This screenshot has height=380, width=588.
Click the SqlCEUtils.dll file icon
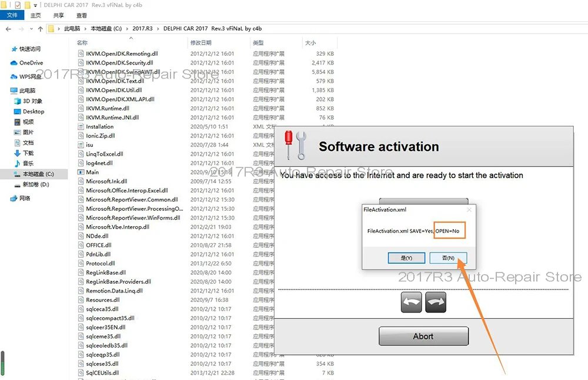click(x=81, y=373)
